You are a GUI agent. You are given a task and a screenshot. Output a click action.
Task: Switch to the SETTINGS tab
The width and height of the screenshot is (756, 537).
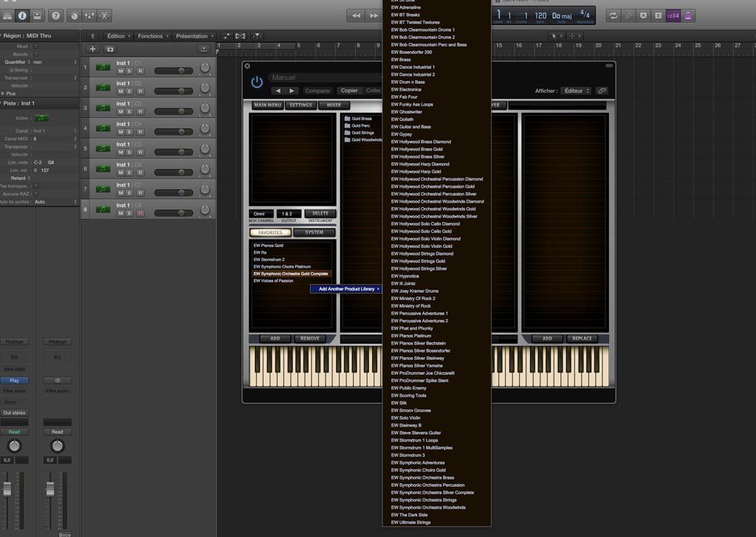click(301, 105)
